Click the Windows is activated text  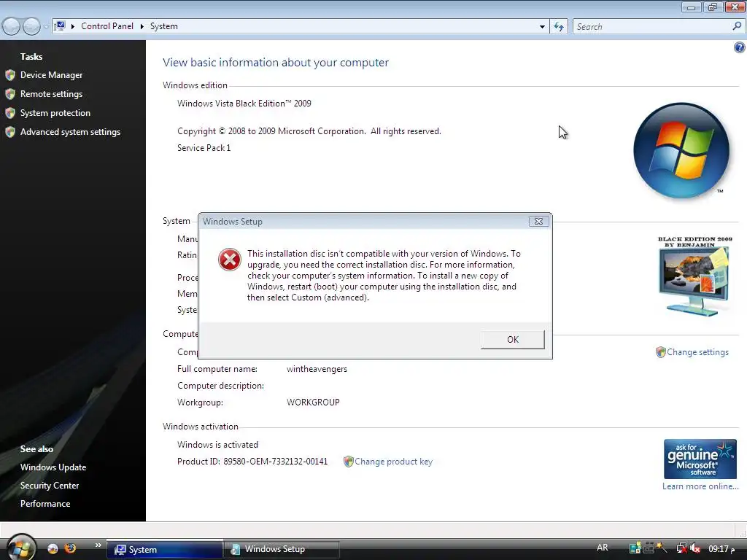tap(217, 445)
